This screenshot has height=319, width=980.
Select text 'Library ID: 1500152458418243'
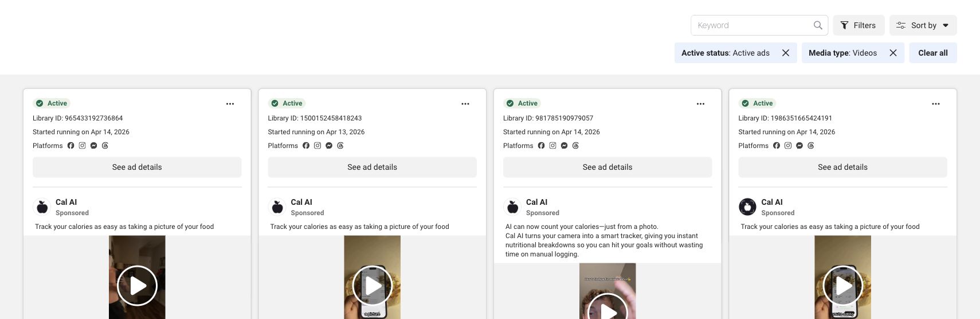315,118
